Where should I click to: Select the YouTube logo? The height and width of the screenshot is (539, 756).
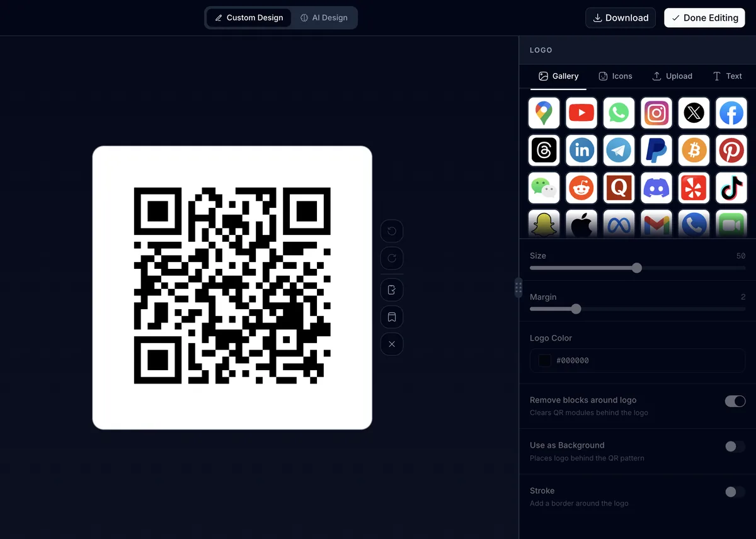pos(581,113)
